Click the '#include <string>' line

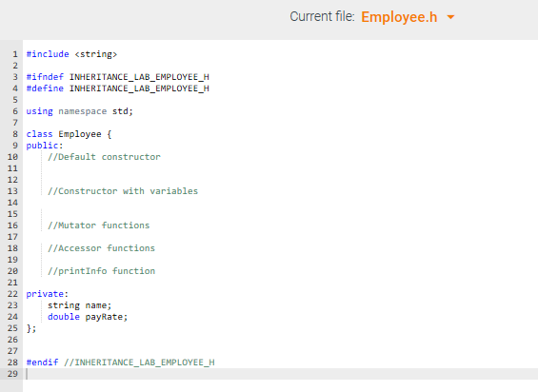tap(71, 54)
